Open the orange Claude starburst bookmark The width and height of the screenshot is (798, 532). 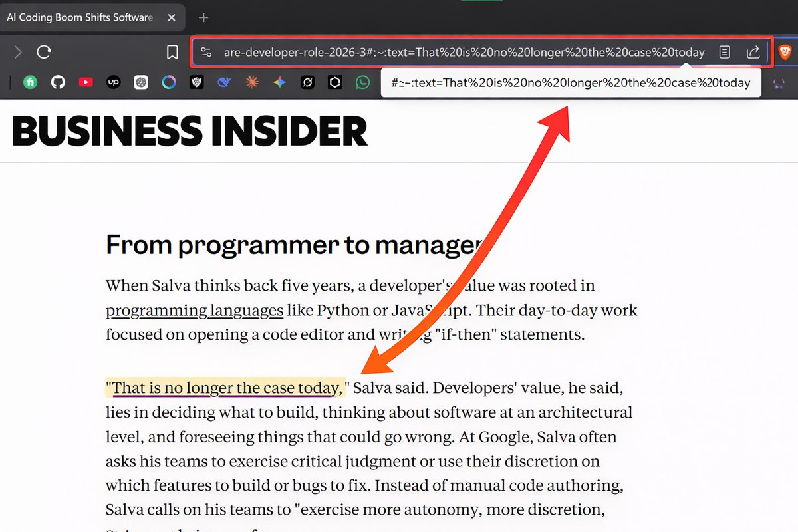pyautogui.click(x=252, y=82)
